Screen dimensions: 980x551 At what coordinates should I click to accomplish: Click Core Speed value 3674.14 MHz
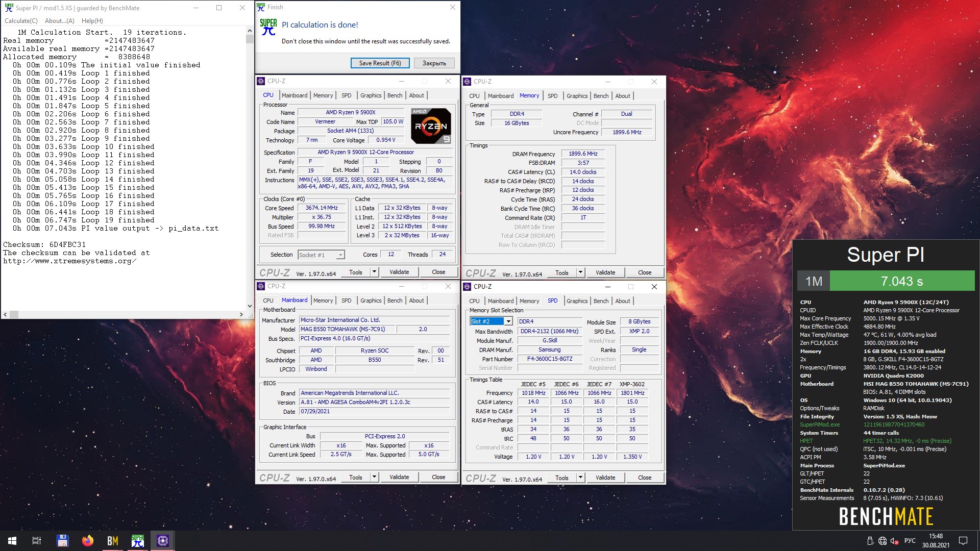pos(322,208)
